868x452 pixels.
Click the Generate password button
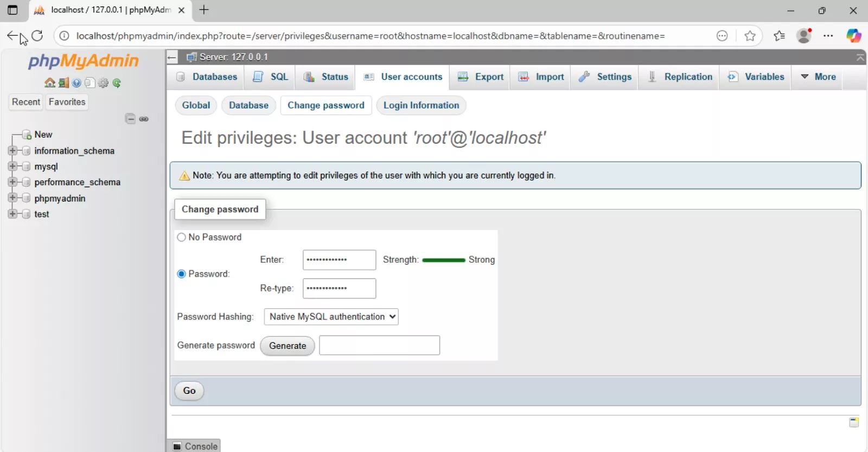click(288, 346)
